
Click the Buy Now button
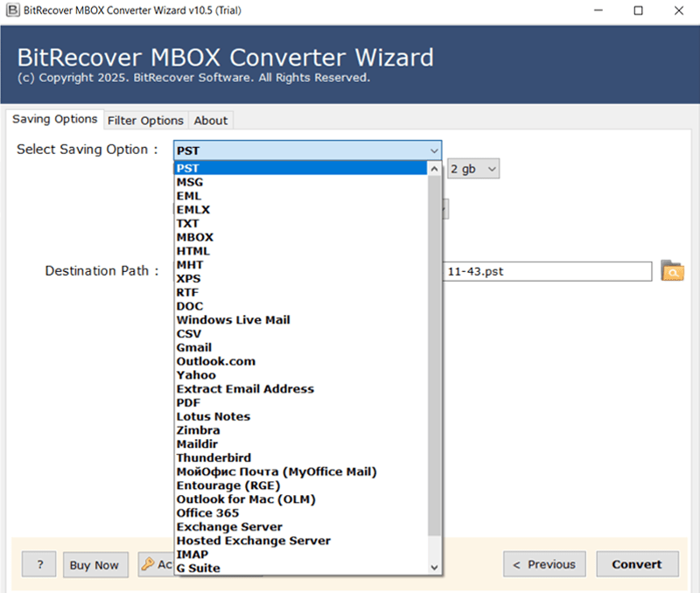(95, 565)
